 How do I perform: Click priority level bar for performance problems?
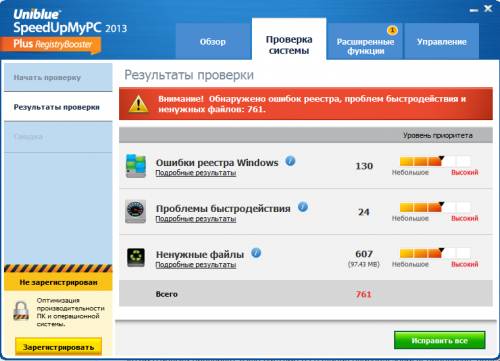point(435,207)
